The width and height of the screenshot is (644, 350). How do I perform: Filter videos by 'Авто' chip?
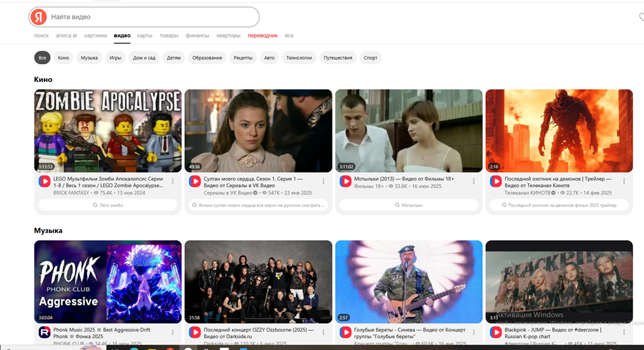[x=269, y=58]
